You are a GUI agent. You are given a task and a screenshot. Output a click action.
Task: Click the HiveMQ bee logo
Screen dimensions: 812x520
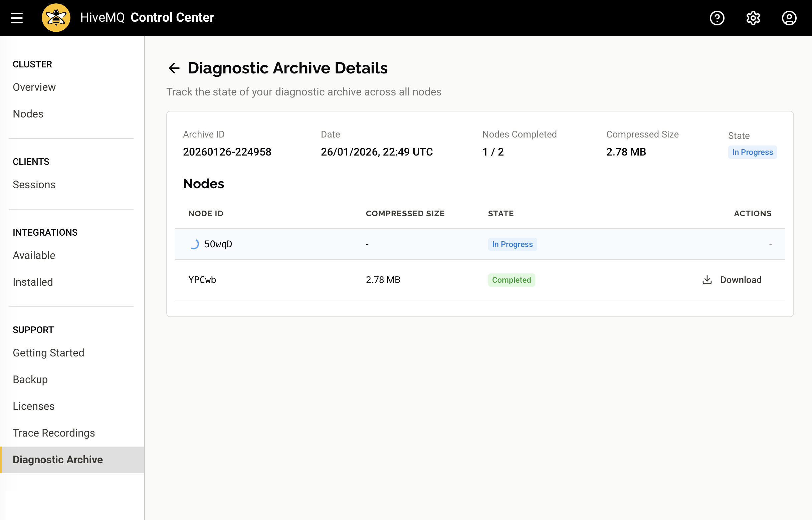[56, 17]
